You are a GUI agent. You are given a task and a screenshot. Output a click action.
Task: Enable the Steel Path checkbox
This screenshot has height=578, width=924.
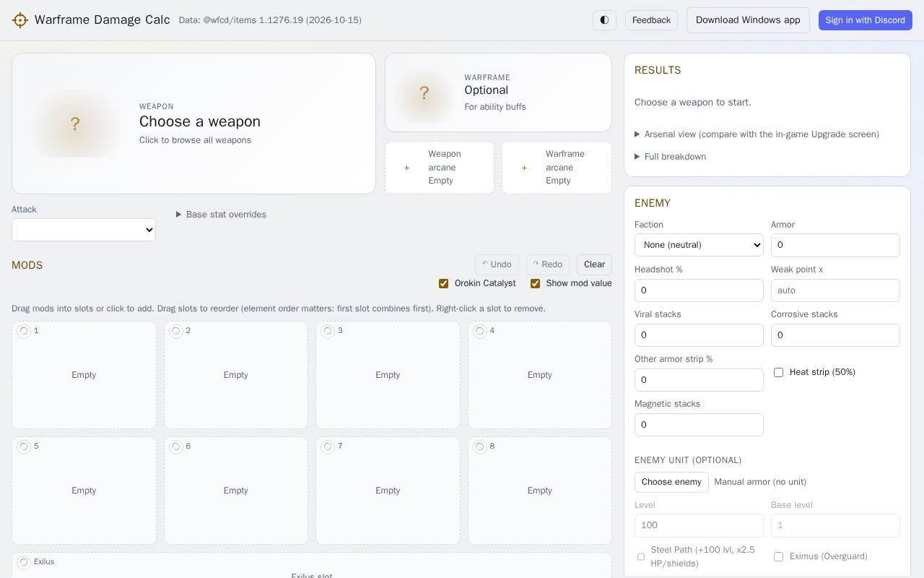640,556
